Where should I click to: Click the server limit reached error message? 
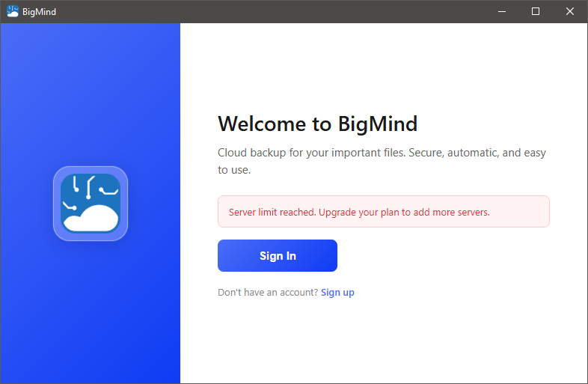coord(384,212)
